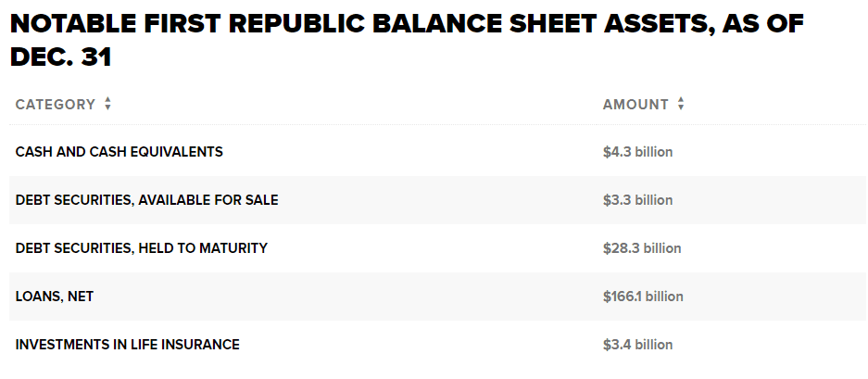Image resolution: width=868 pixels, height=379 pixels.
Task: Sort Amount column descending with down arrow
Action: (x=681, y=108)
